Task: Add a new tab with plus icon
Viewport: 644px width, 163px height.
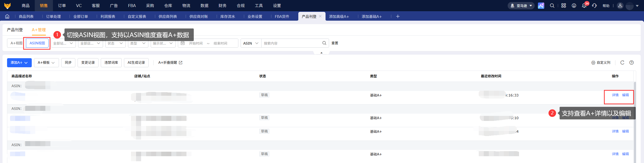Action: (x=398, y=16)
